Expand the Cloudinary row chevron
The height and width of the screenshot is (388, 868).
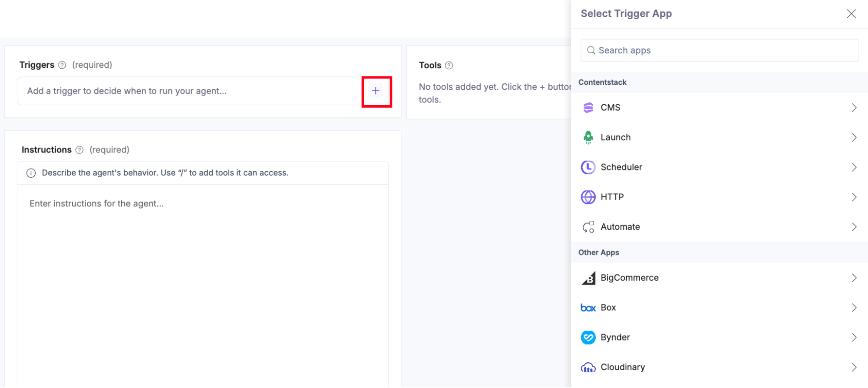click(854, 367)
